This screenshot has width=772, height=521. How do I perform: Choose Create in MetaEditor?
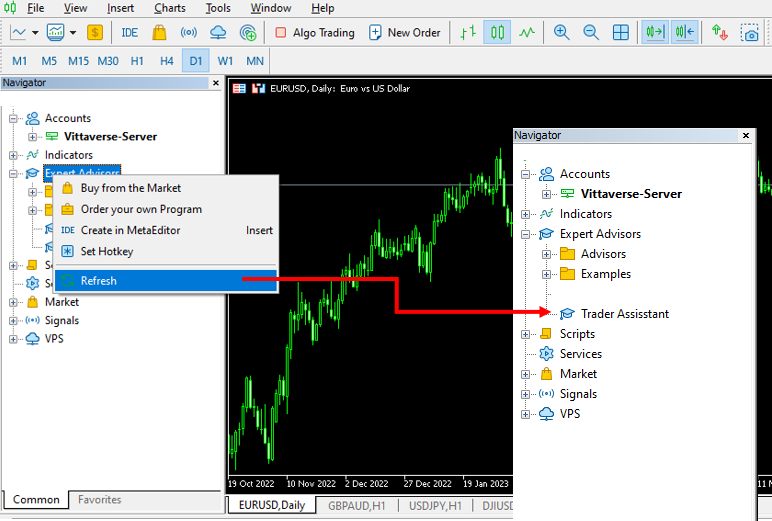(x=166, y=230)
